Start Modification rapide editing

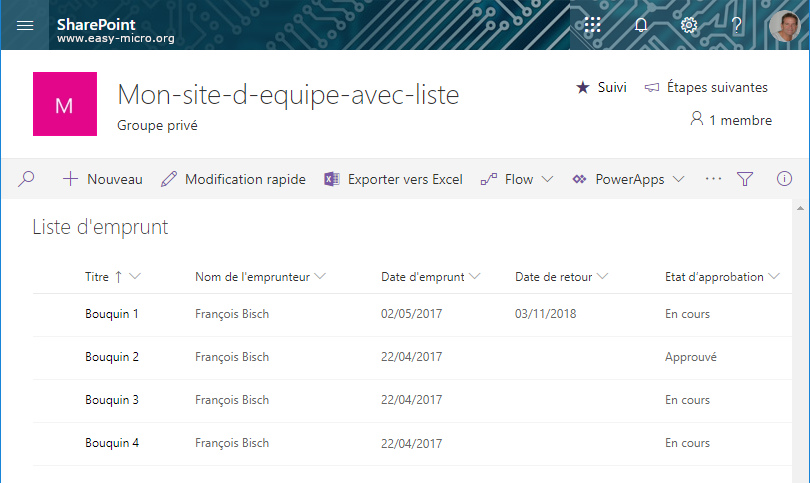tap(233, 179)
